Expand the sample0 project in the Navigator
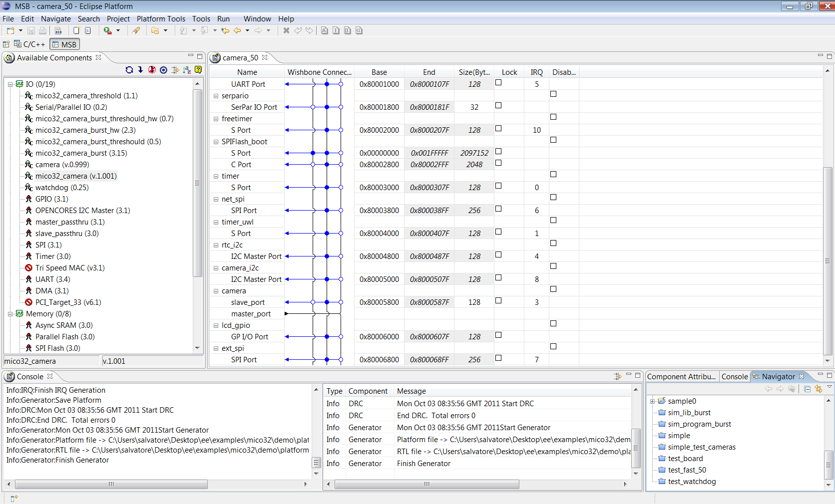 [x=652, y=401]
